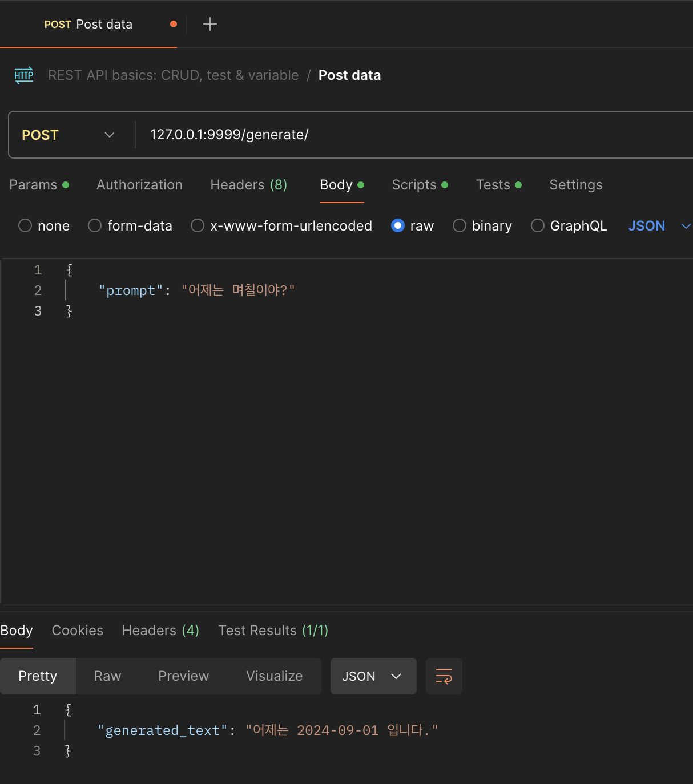
Task: Choose x-www-form-urlencoded body type
Action: click(x=198, y=226)
